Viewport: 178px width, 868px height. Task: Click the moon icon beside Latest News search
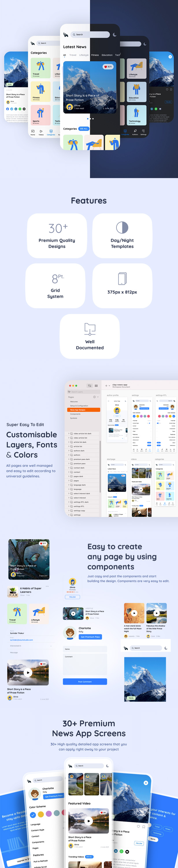pos(115,35)
